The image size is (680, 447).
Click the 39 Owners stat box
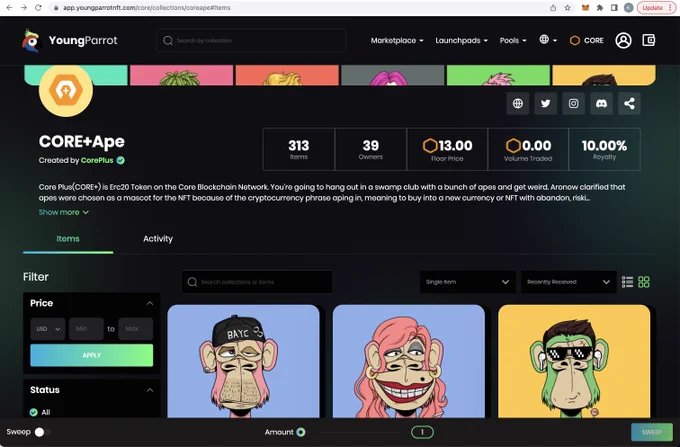coord(371,149)
